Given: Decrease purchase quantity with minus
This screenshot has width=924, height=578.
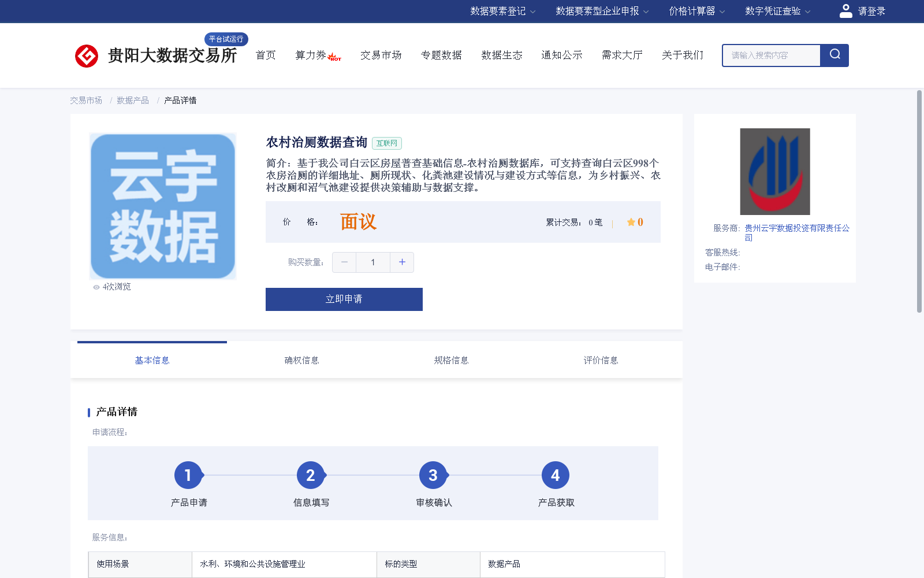Looking at the screenshot, I should [344, 262].
